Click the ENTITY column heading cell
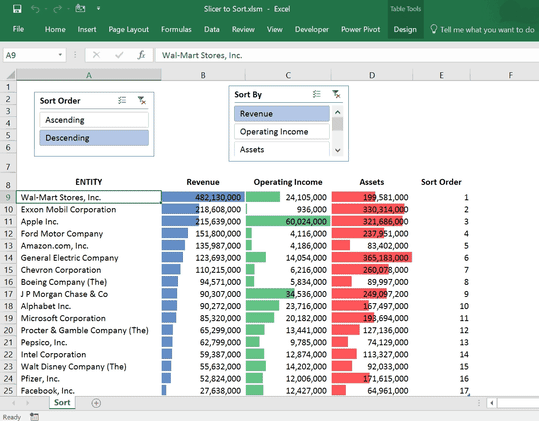The image size is (539, 421). 89,182
